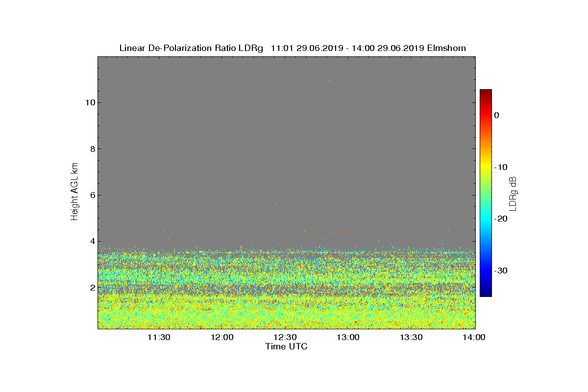Click the 13:00 time tick label
588x392 pixels.
tap(348, 337)
